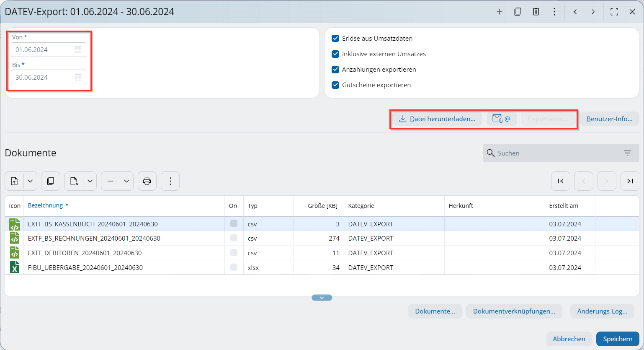Screen dimensions: 644x350
Task: Cancel with the Abbrechen button
Action: [569, 339]
